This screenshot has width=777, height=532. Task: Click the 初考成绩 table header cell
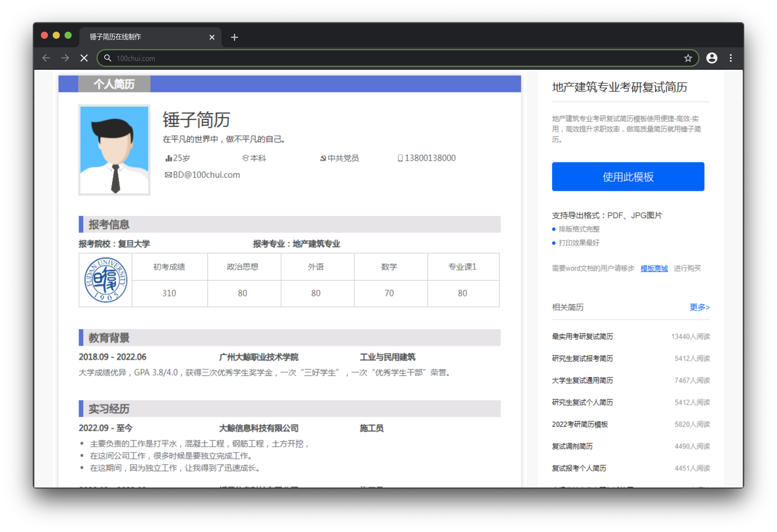(169, 267)
